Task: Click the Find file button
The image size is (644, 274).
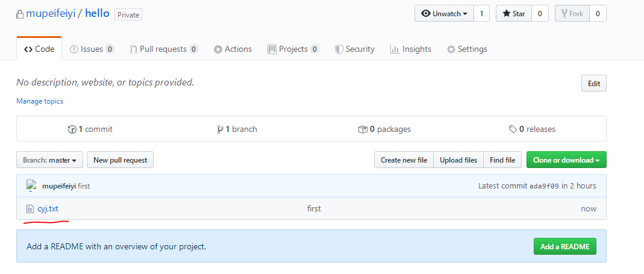Action: 502,160
